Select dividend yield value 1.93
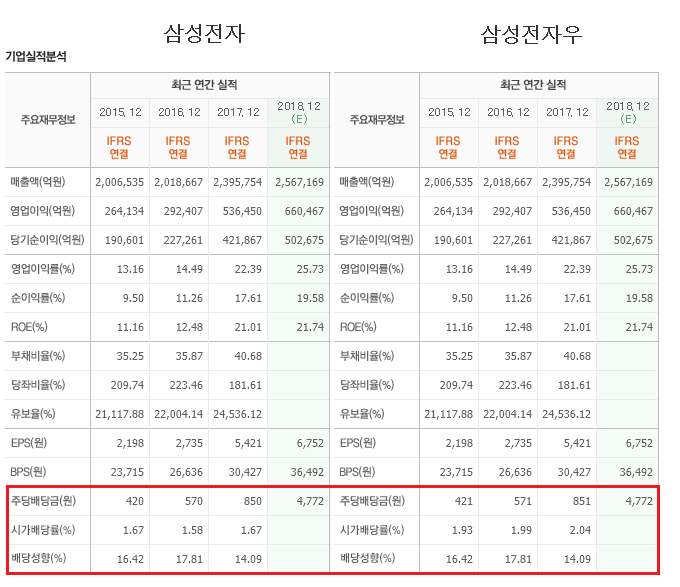The image size is (680, 587). click(x=462, y=530)
